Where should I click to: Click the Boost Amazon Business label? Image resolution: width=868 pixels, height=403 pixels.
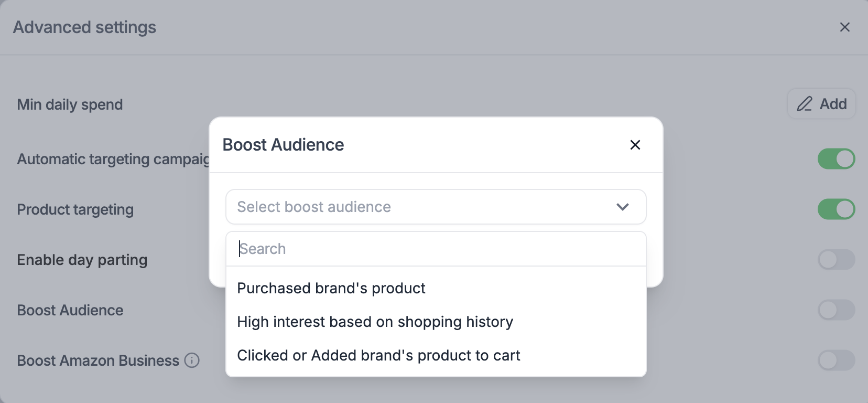(x=98, y=360)
